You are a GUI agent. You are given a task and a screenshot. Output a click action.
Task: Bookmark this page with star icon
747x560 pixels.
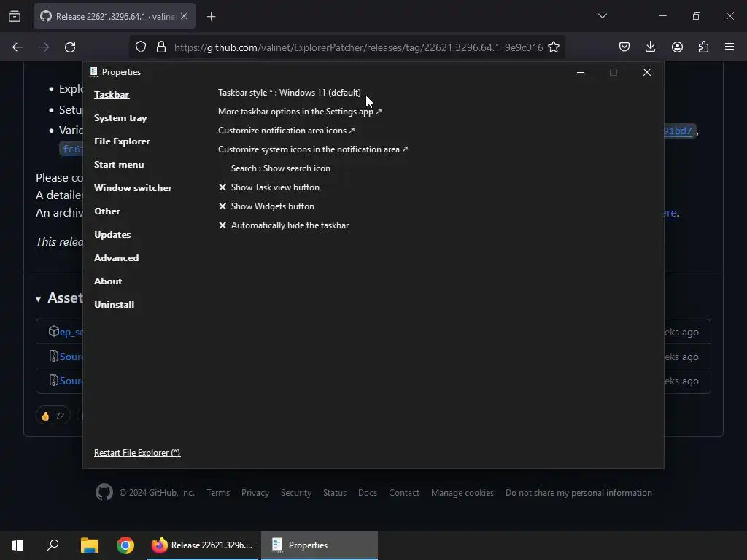click(554, 47)
